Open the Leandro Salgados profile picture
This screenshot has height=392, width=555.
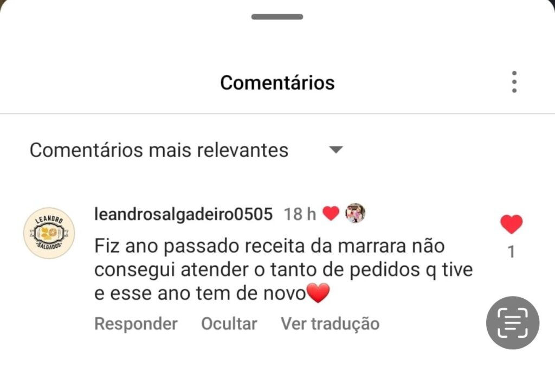tap(49, 233)
